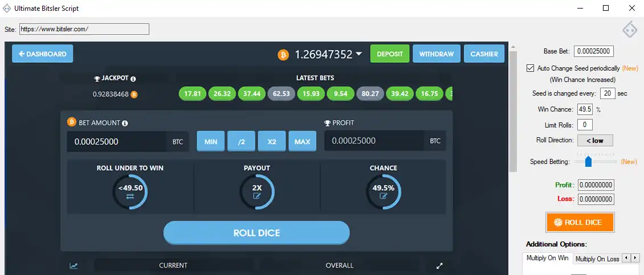The height and width of the screenshot is (275, 644).
Task: Select the Overall stats tab
Action: (339, 265)
